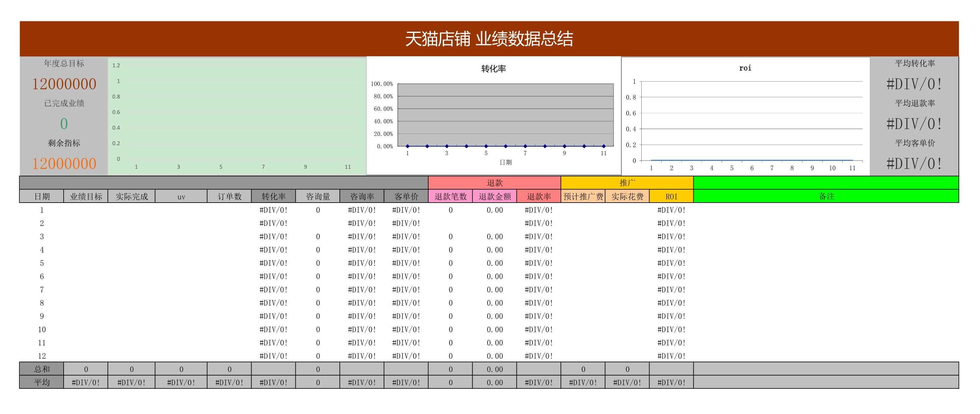980x414 pixels.
Task: Click the 业绩目标 column header
Action: (x=86, y=196)
